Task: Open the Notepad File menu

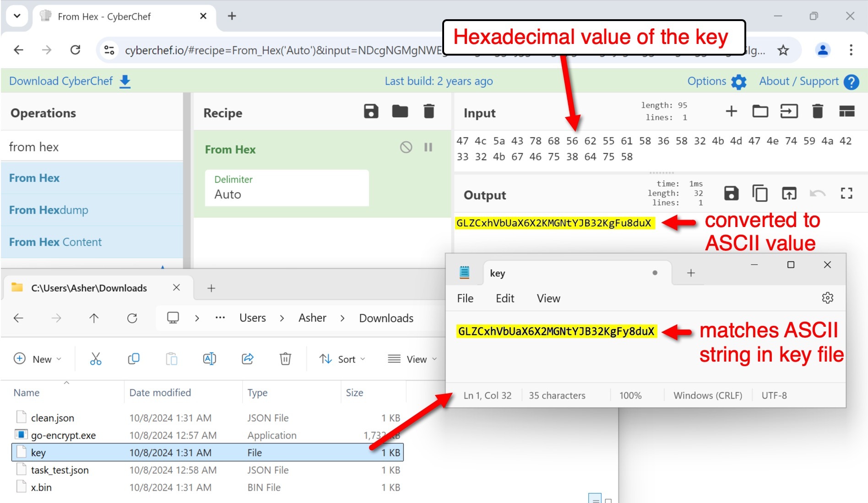Action: tap(465, 298)
